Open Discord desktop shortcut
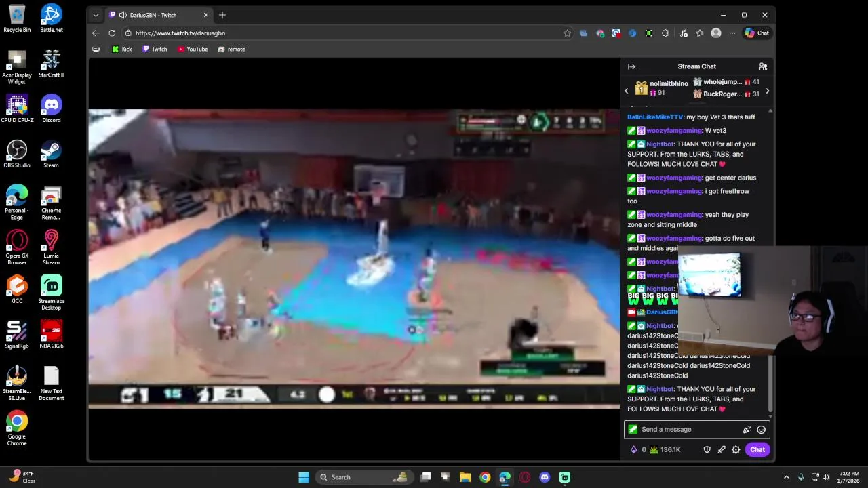The width and height of the screenshot is (868, 488). pyautogui.click(x=52, y=109)
